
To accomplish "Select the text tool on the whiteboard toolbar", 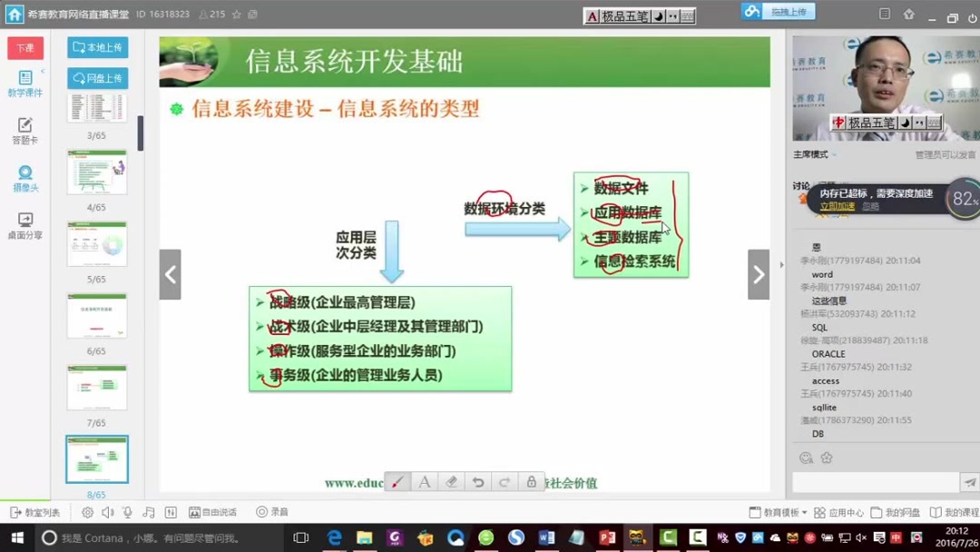I will (425, 482).
